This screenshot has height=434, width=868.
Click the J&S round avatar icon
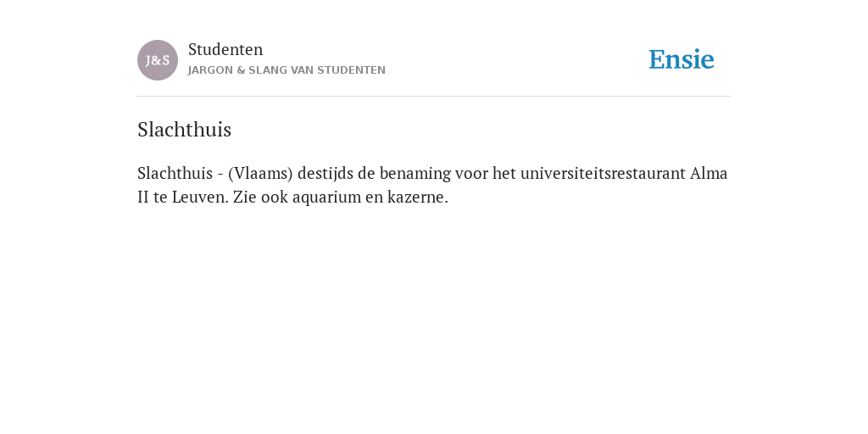(158, 60)
